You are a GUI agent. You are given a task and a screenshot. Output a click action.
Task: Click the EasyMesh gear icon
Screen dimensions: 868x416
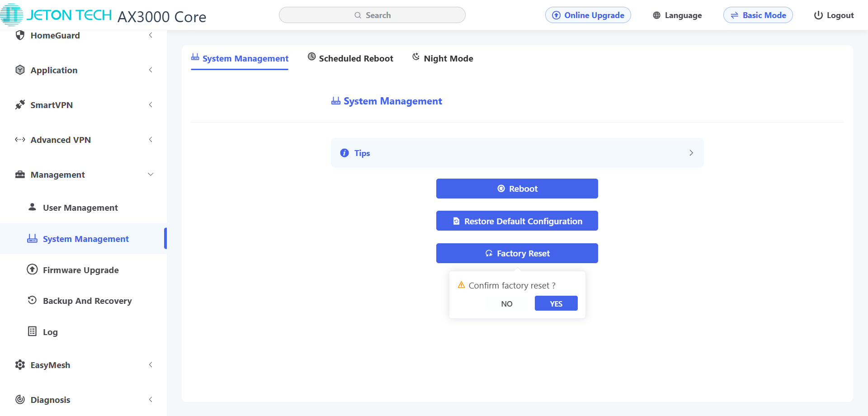(x=20, y=365)
